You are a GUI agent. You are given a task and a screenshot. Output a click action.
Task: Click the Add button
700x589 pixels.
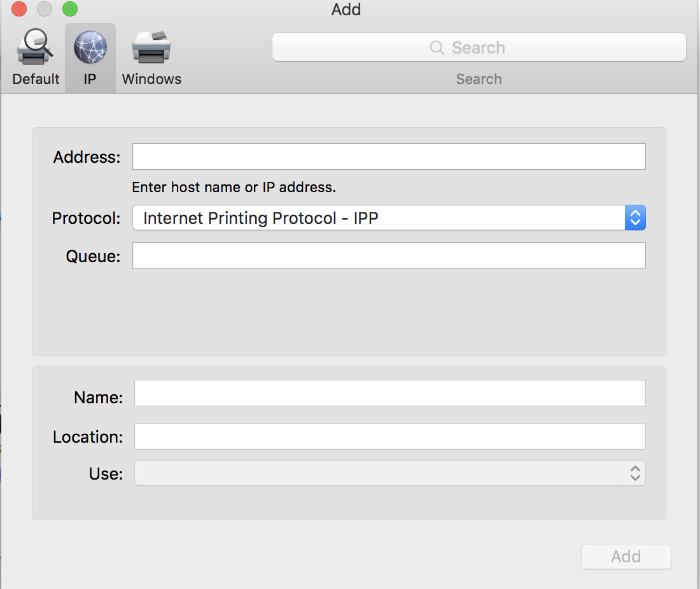pyautogui.click(x=626, y=556)
